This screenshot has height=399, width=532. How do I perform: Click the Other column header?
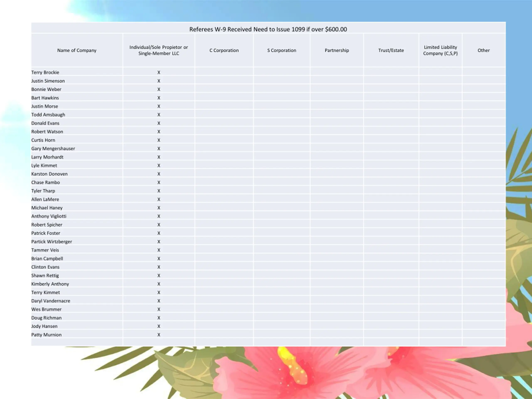pyautogui.click(x=484, y=50)
